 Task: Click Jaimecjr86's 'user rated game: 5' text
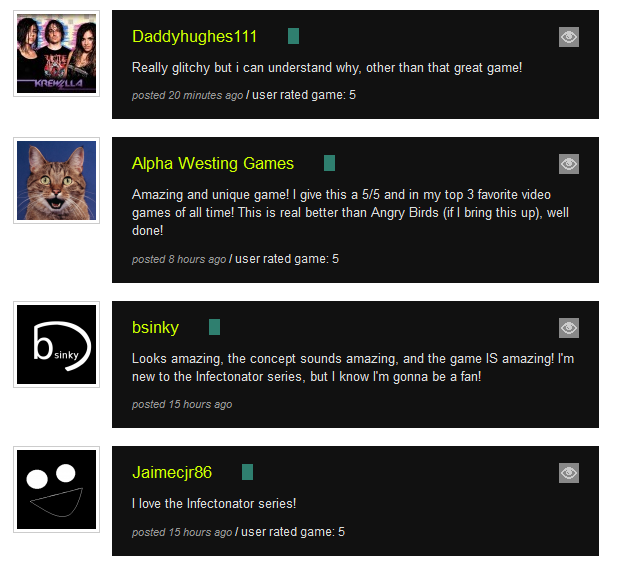[x=293, y=532]
